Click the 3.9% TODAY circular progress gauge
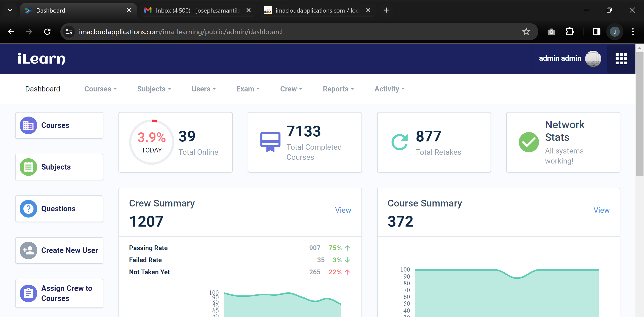 (x=152, y=142)
